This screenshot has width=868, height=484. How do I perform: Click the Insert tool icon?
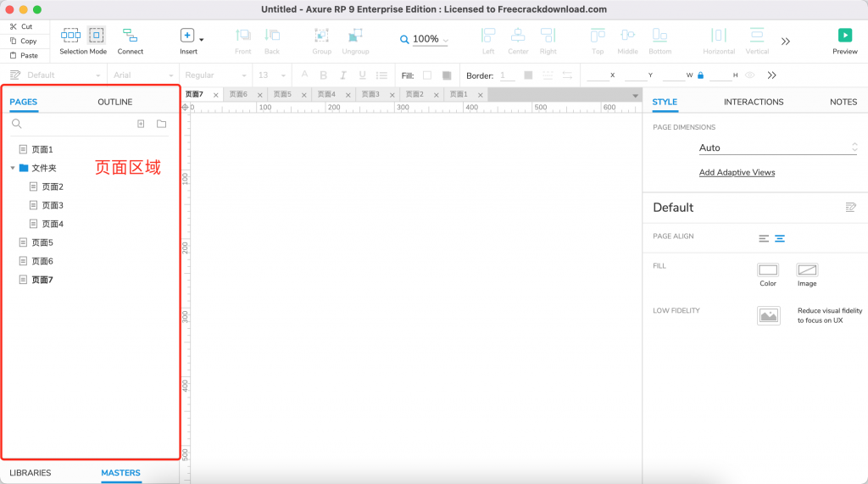tap(187, 36)
